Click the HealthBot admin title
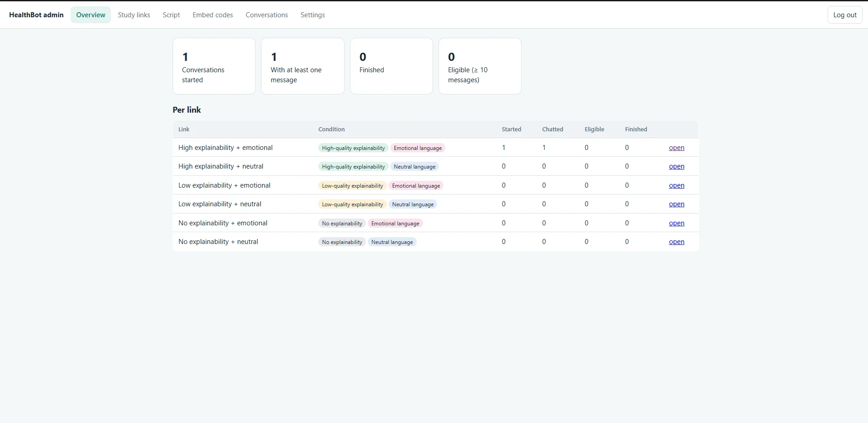 tap(36, 15)
